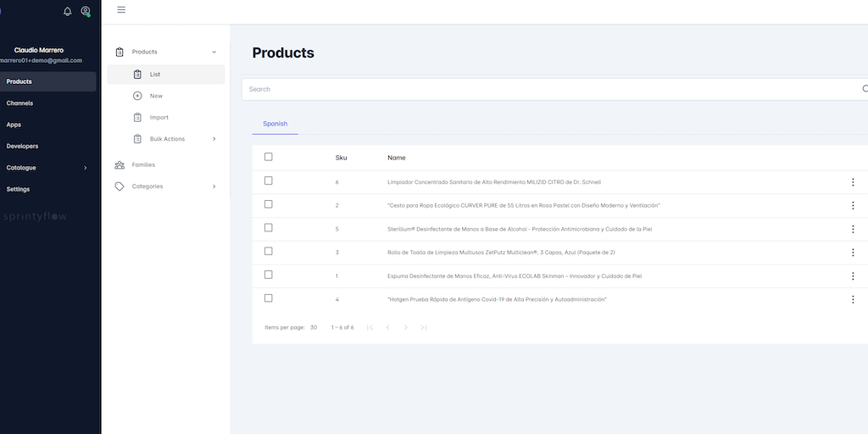This screenshot has width=868, height=434.
Task: Click the notification bell icon
Action: tap(68, 11)
